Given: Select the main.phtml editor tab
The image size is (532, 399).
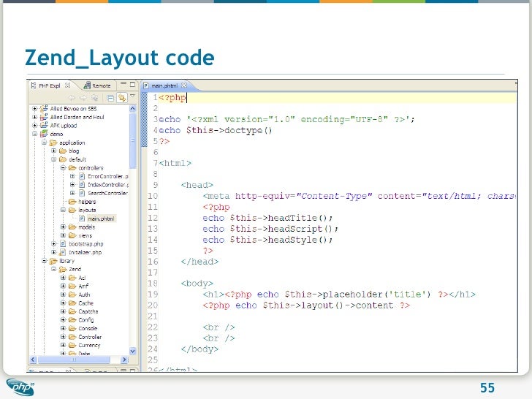Looking at the screenshot, I should point(164,85).
